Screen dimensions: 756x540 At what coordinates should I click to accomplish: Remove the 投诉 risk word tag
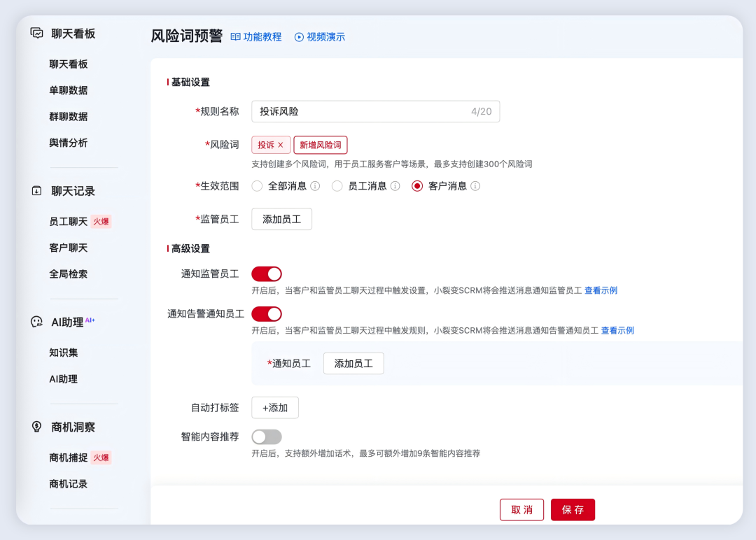click(279, 145)
